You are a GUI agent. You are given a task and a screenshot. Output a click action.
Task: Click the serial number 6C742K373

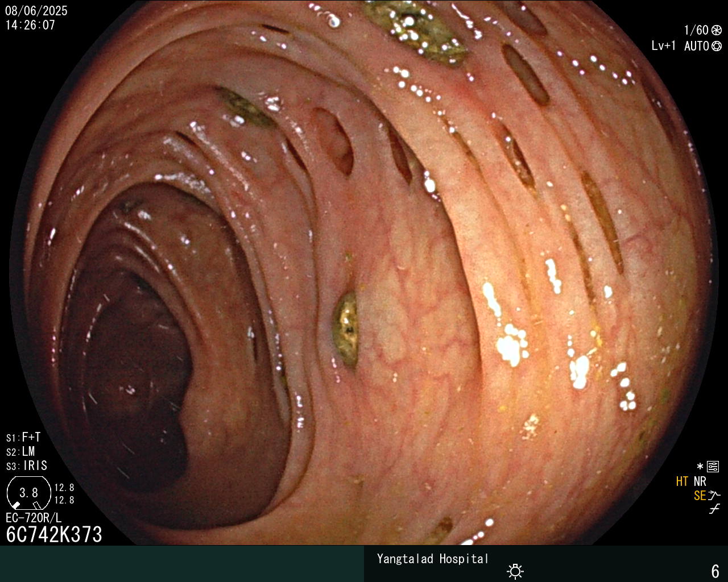(54, 534)
